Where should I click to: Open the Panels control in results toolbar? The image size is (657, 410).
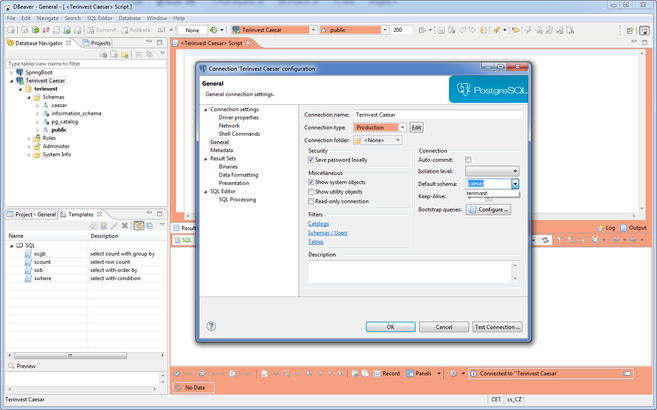[418, 373]
